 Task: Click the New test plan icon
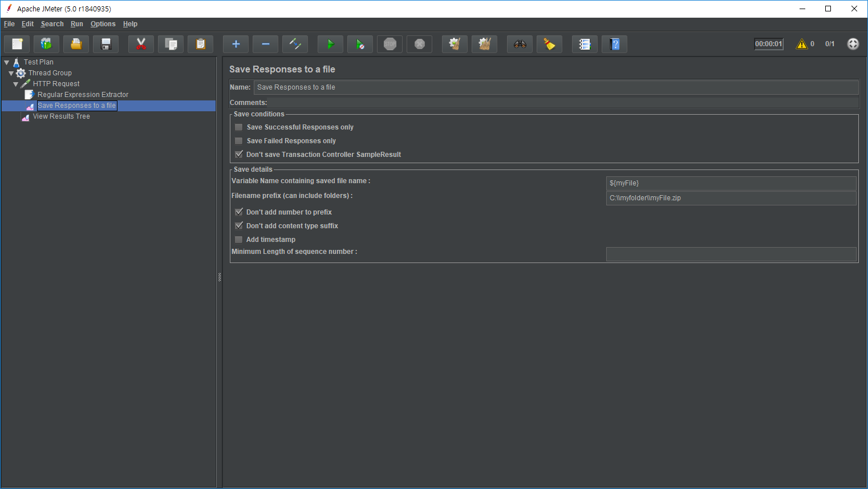point(17,44)
